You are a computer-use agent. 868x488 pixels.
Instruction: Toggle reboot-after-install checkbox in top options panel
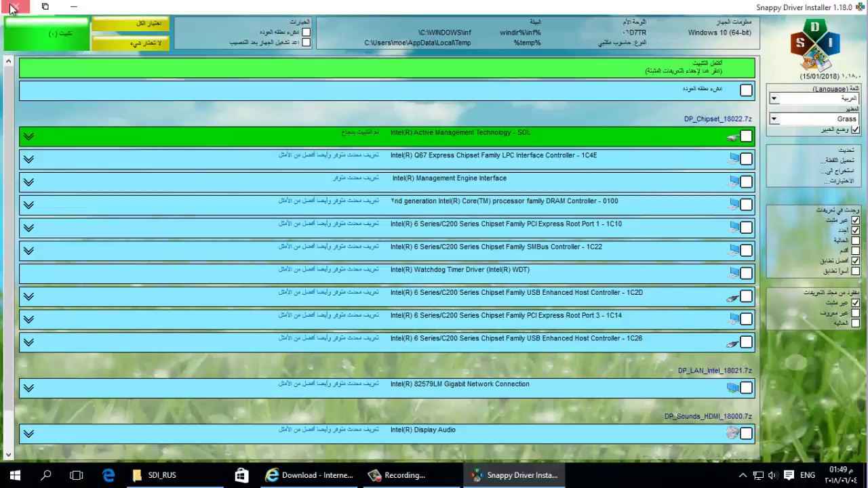306,42
